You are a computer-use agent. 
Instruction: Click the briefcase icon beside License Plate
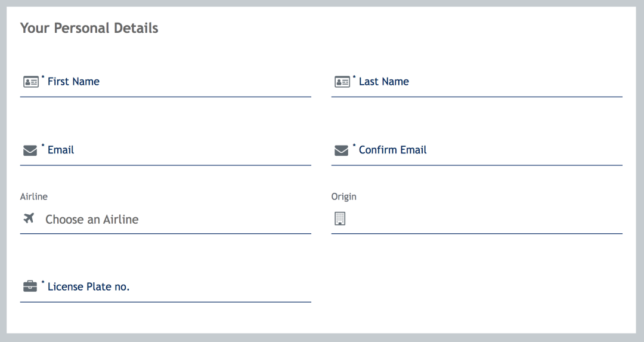coord(30,286)
